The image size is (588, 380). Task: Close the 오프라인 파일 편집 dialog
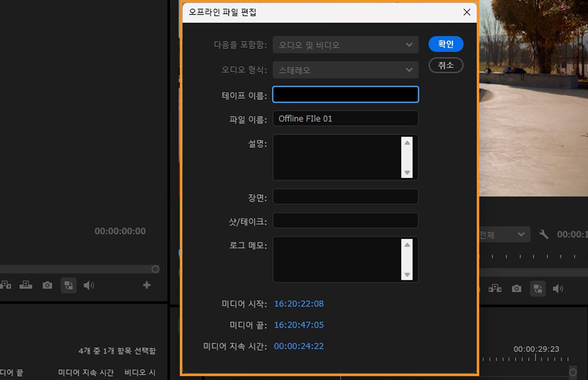(x=466, y=12)
